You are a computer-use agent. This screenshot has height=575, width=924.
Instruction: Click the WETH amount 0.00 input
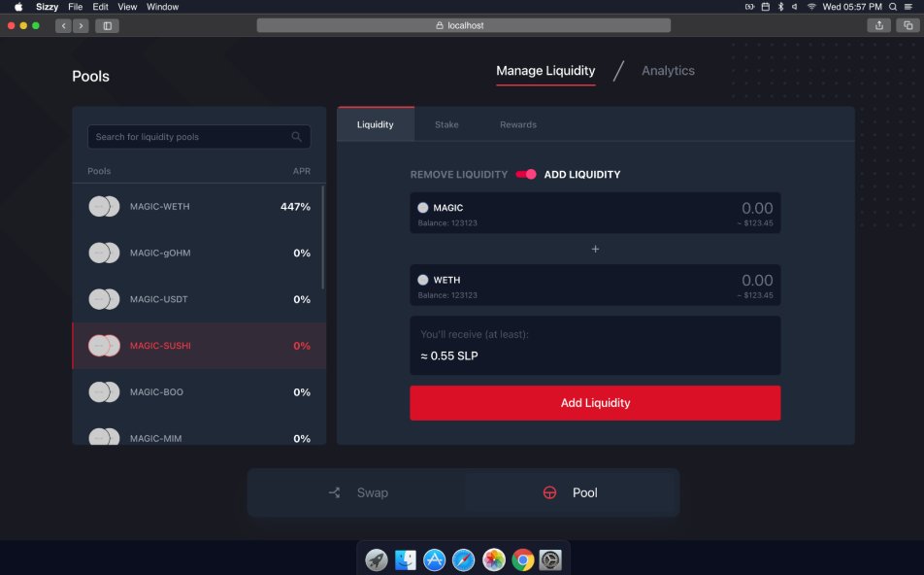click(757, 280)
